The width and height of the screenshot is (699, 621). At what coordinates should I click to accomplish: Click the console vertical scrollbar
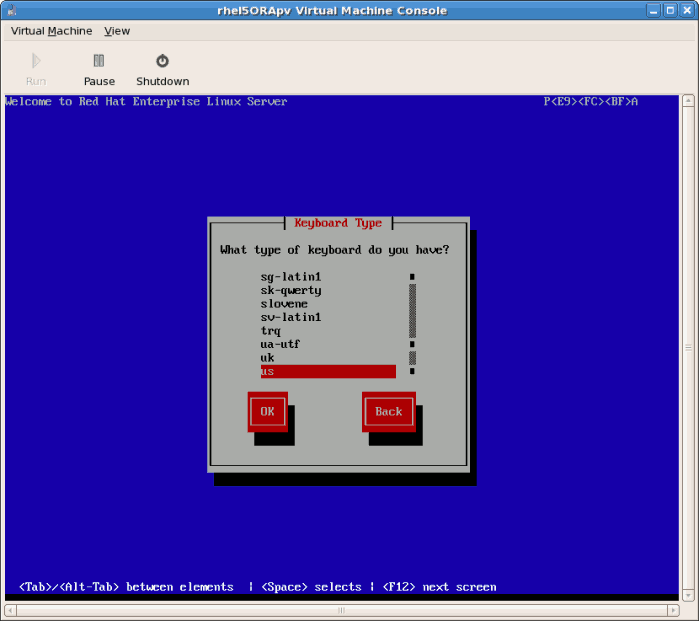(x=688, y=346)
